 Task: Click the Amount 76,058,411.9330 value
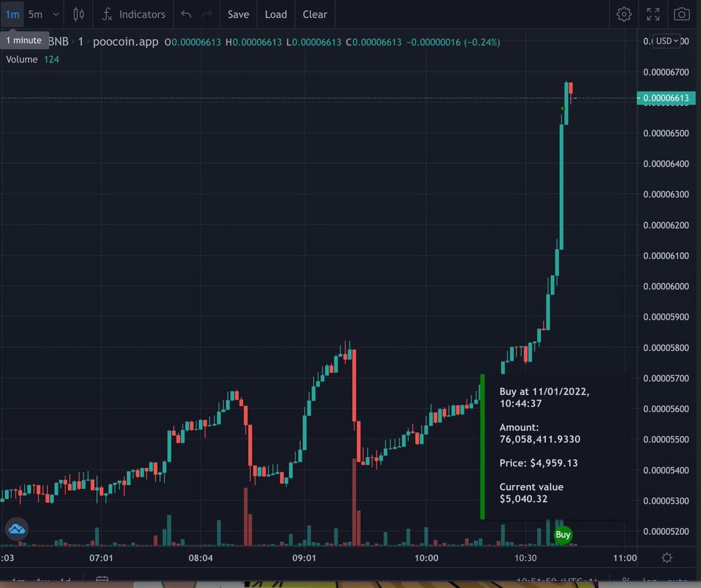[x=540, y=439]
